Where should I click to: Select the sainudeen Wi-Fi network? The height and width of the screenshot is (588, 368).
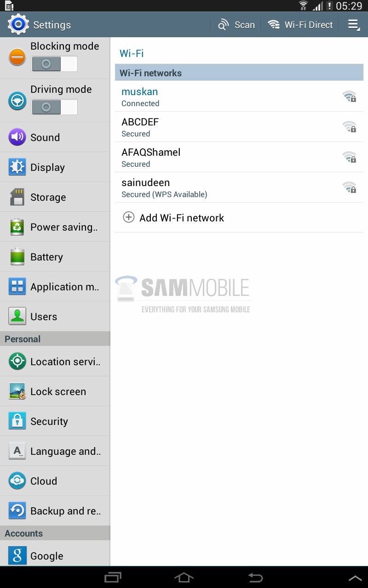[x=239, y=187]
